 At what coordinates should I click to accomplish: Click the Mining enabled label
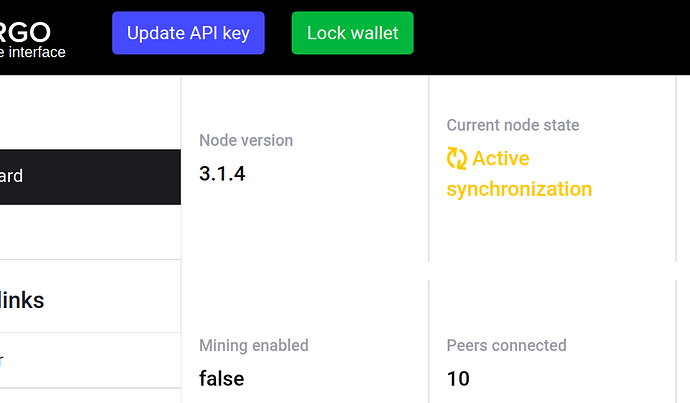[254, 345]
